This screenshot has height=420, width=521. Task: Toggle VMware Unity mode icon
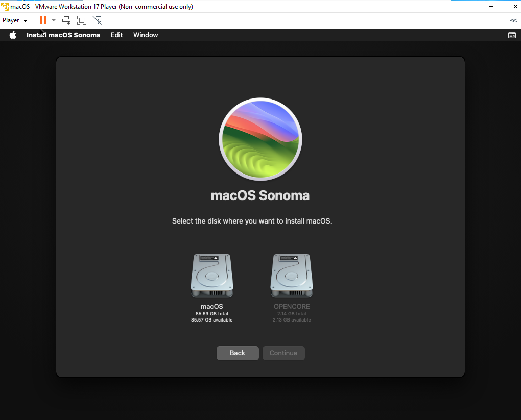tap(97, 20)
